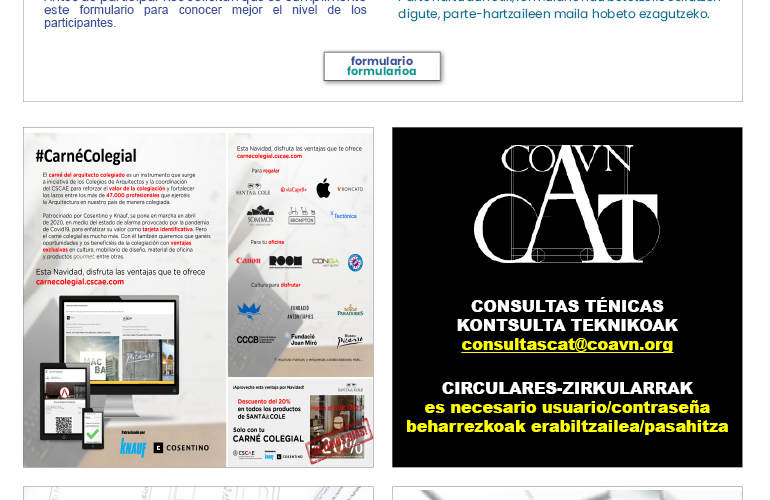The width and height of the screenshot is (770, 500).
Task: Select the laCapell logo
Action: [294, 190]
